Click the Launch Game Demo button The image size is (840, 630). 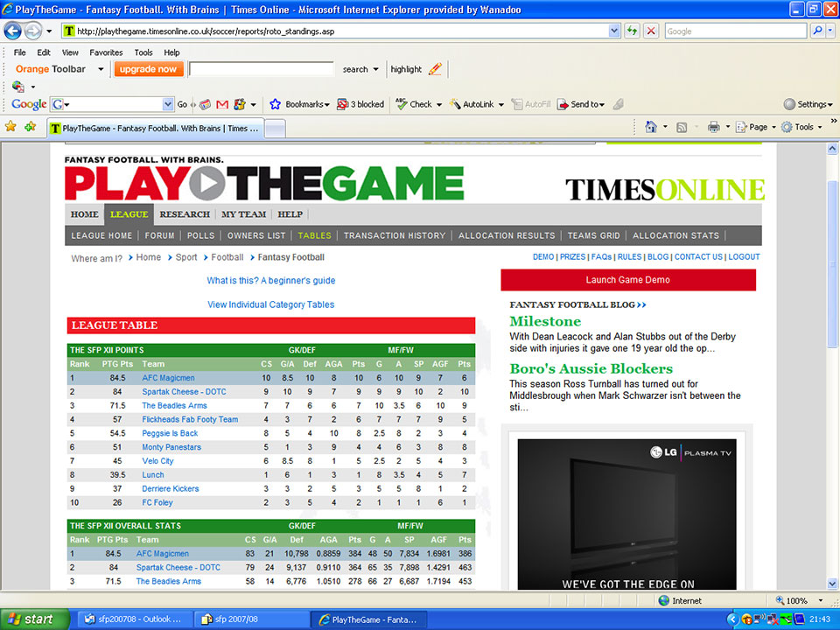627,280
